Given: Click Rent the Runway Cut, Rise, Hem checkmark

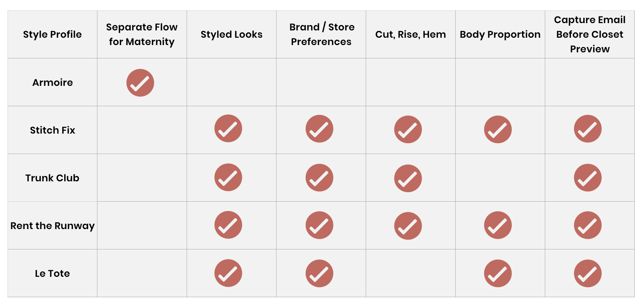Looking at the screenshot, I should [x=408, y=226].
